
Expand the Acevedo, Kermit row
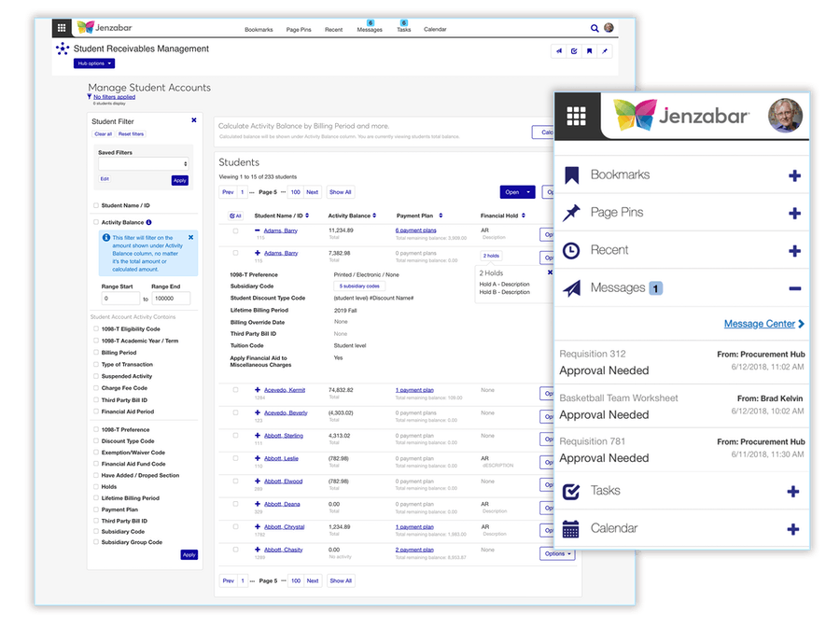tap(258, 390)
